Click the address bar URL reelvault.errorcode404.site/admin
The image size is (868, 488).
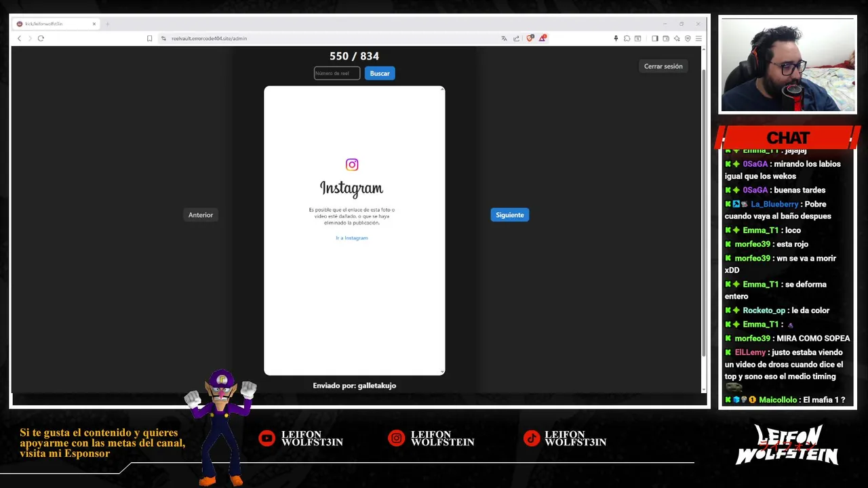click(x=209, y=39)
